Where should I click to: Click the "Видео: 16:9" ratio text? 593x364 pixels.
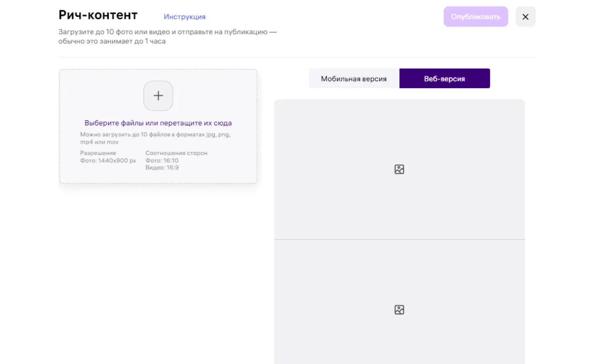pyautogui.click(x=162, y=168)
